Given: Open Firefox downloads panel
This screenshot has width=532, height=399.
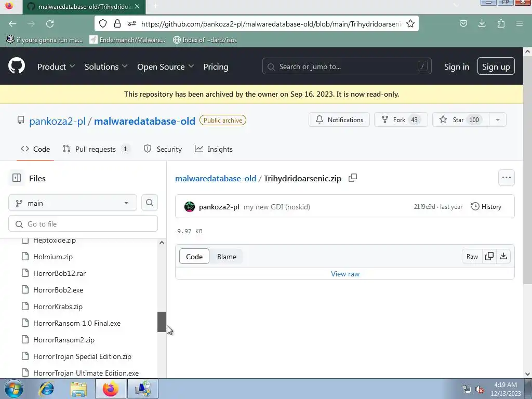Looking at the screenshot, I should point(482,23).
